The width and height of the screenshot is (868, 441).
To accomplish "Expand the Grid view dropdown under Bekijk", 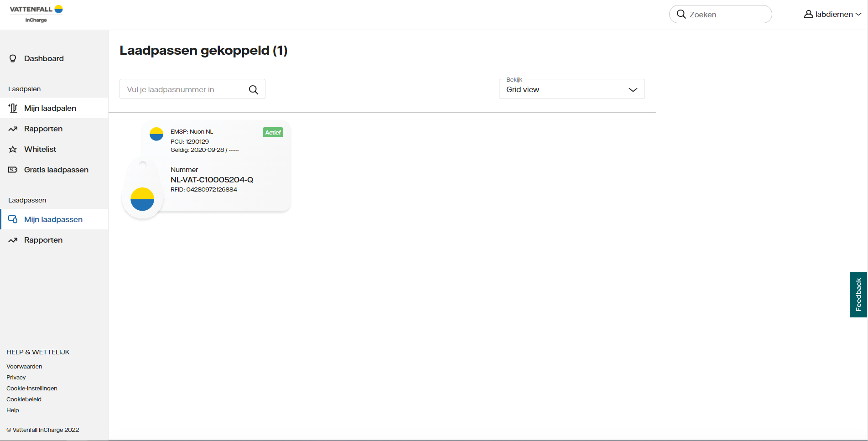I will pos(572,89).
